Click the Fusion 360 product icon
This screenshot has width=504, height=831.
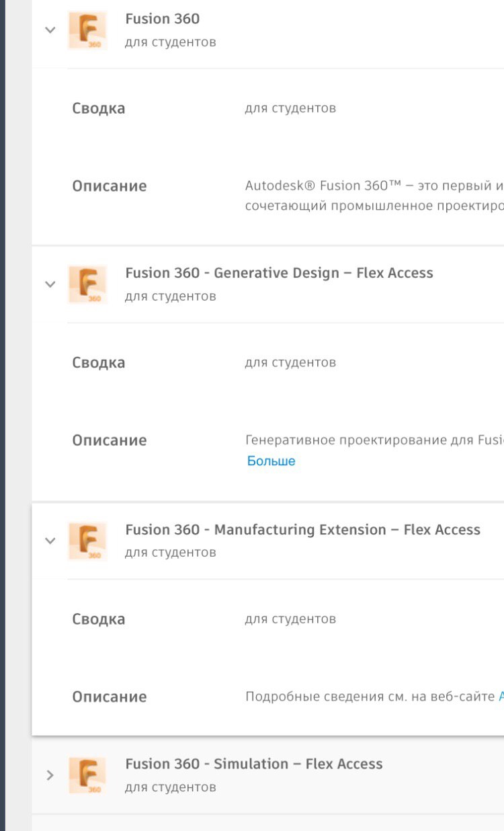click(x=87, y=30)
